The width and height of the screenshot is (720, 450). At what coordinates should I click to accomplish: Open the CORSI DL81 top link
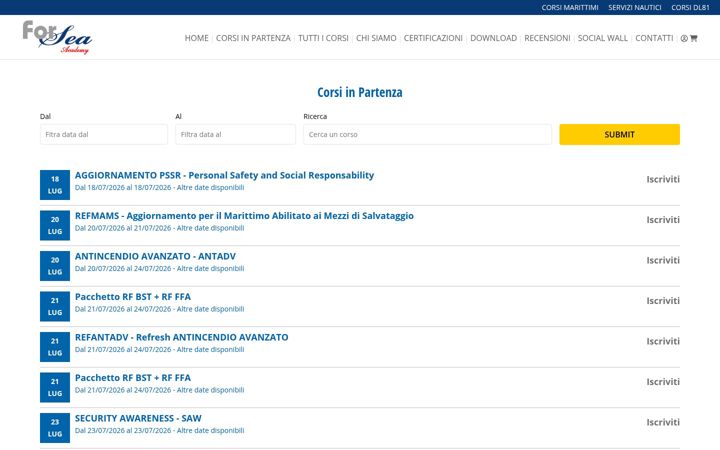click(x=690, y=7)
